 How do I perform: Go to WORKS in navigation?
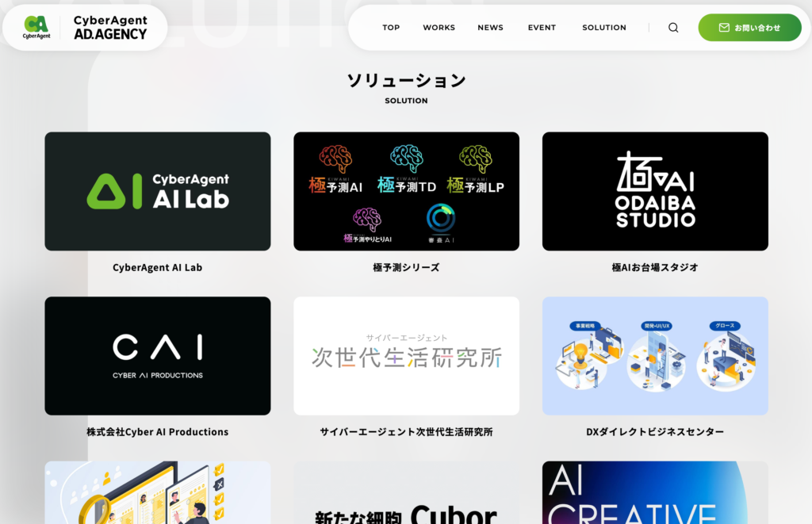(x=439, y=28)
